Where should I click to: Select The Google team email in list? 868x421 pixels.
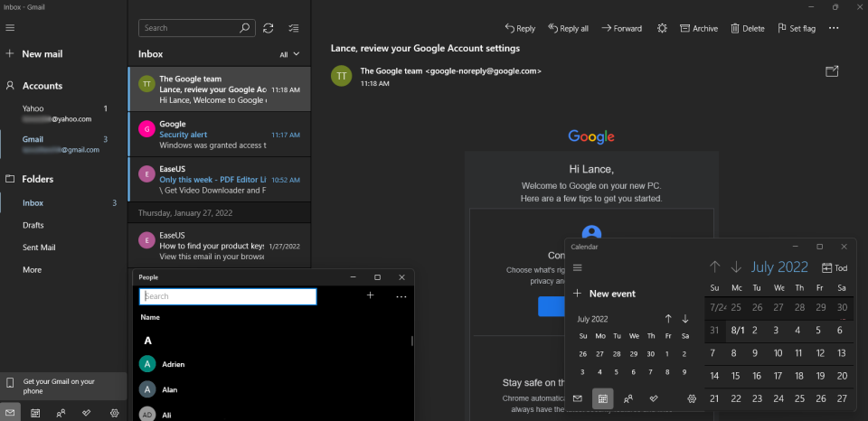pyautogui.click(x=219, y=89)
